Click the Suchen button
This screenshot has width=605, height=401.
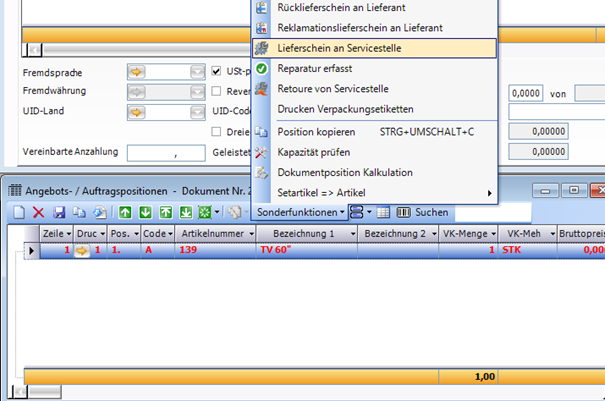tap(432, 212)
